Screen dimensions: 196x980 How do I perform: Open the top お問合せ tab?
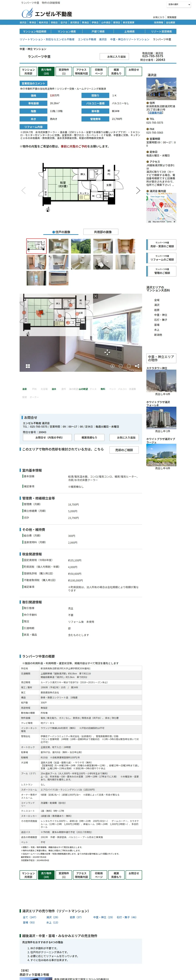point(134,72)
